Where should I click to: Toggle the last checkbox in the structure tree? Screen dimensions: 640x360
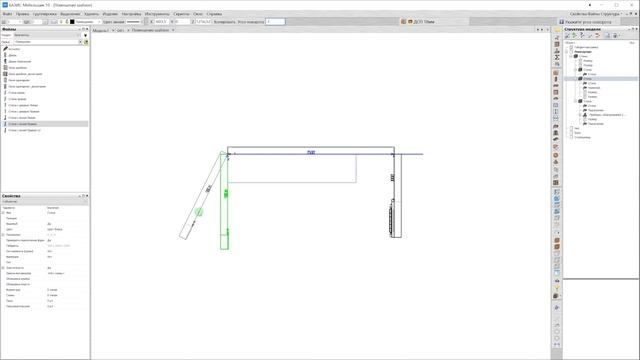coord(571,137)
